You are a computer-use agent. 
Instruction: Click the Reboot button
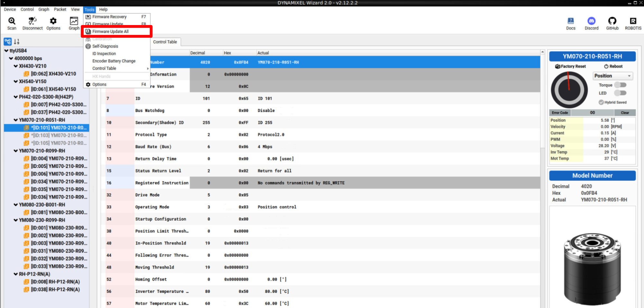613,66
